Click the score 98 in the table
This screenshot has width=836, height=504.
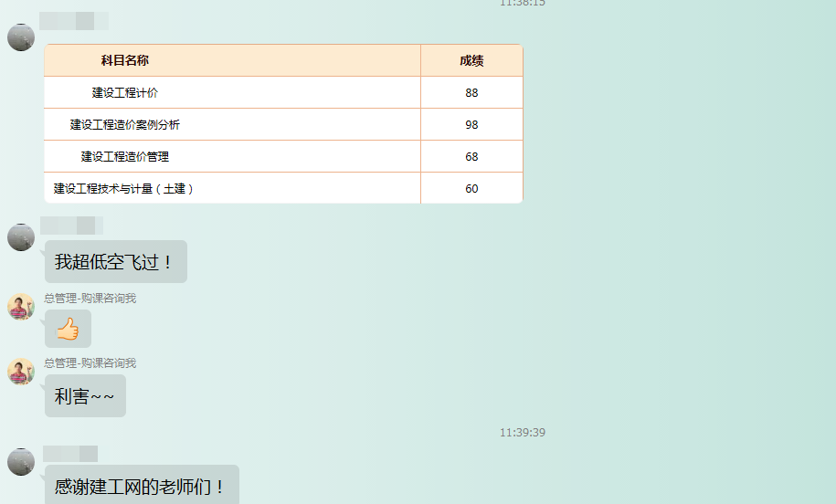[471, 125]
